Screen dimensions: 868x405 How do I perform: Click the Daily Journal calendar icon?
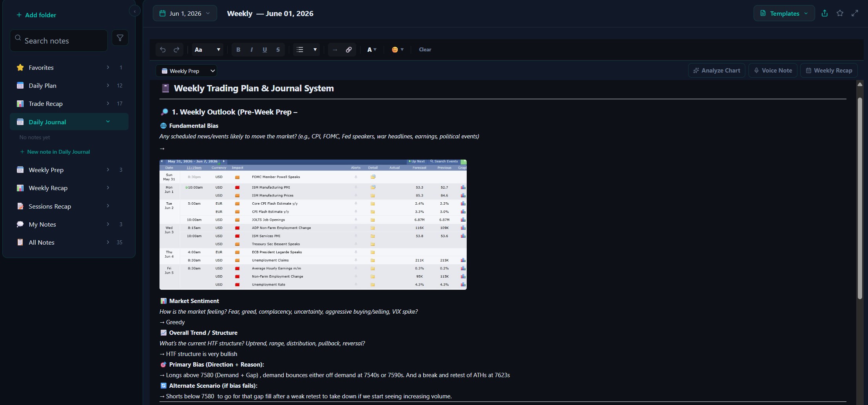click(20, 122)
